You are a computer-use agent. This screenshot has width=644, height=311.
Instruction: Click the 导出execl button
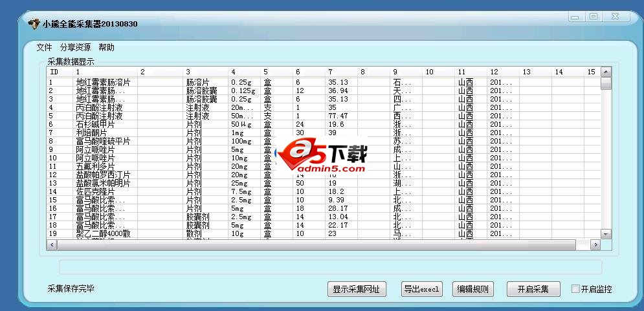click(x=421, y=289)
